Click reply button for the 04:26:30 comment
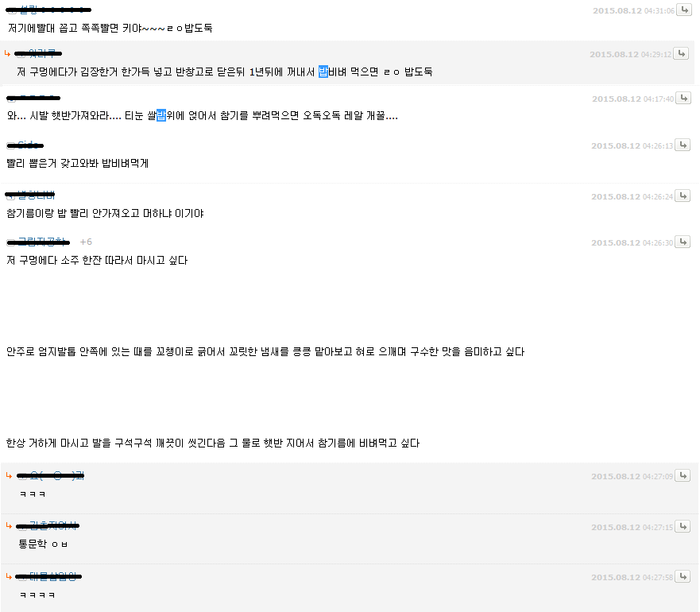This screenshot has height=612, width=700. click(683, 242)
